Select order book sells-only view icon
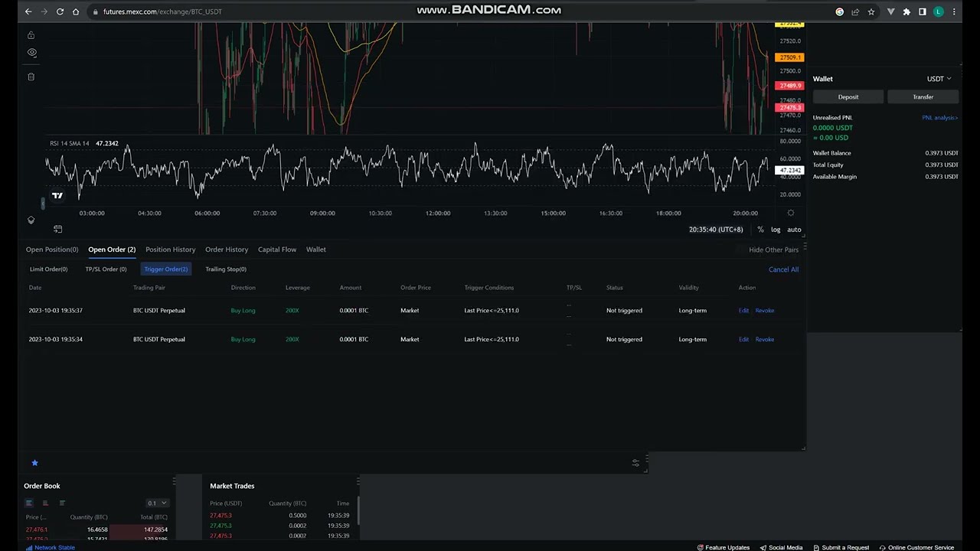980x551 pixels. tap(45, 503)
